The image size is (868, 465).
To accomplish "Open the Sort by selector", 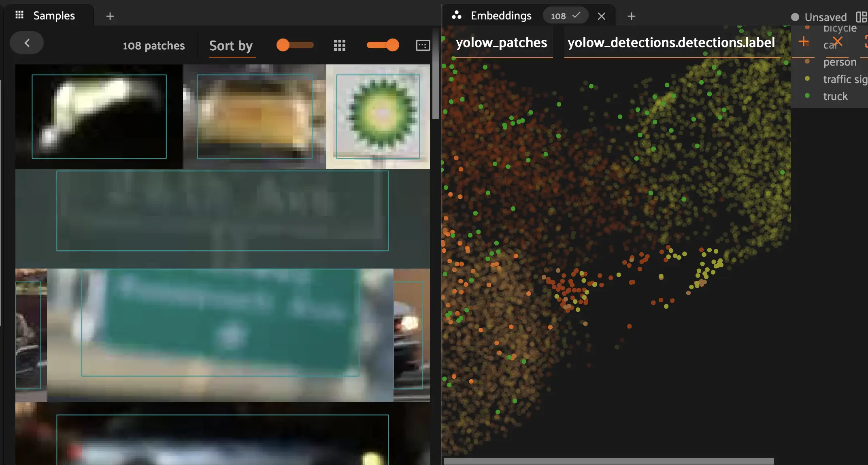I will tap(231, 46).
